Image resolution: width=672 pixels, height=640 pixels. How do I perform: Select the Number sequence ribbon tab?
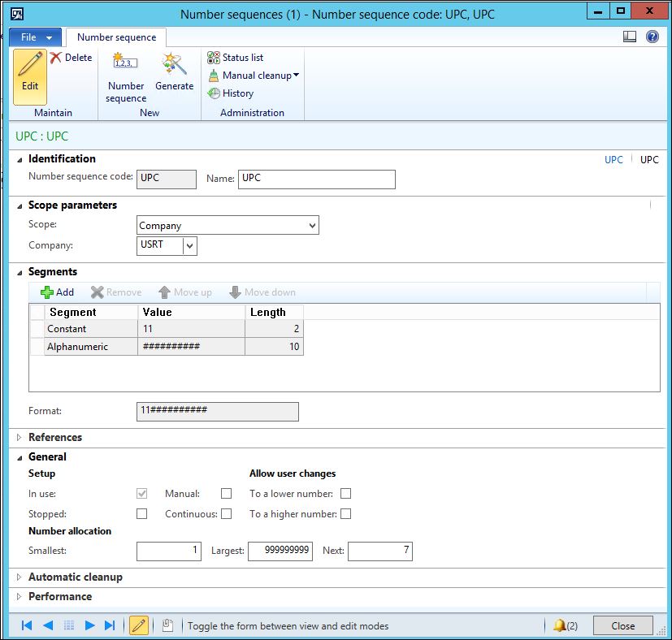(116, 37)
